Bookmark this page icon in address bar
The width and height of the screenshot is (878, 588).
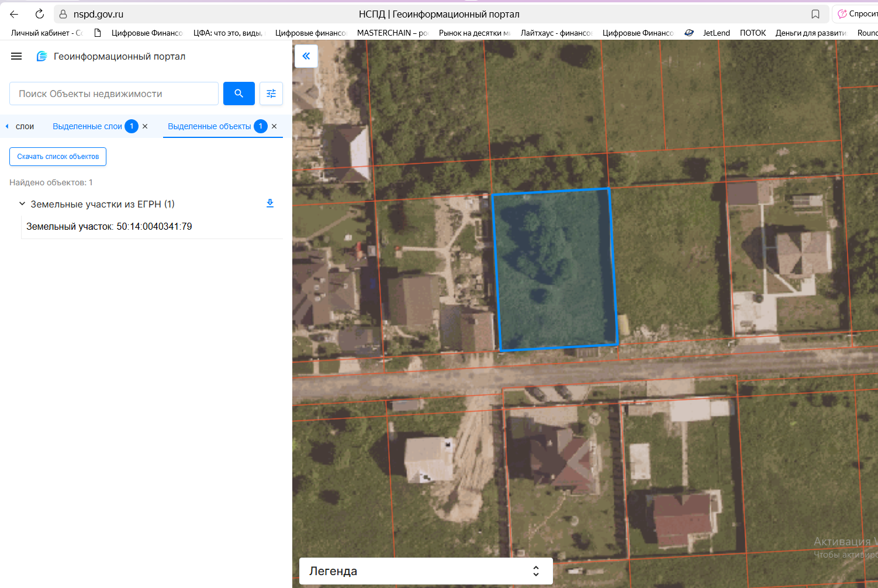pos(815,14)
